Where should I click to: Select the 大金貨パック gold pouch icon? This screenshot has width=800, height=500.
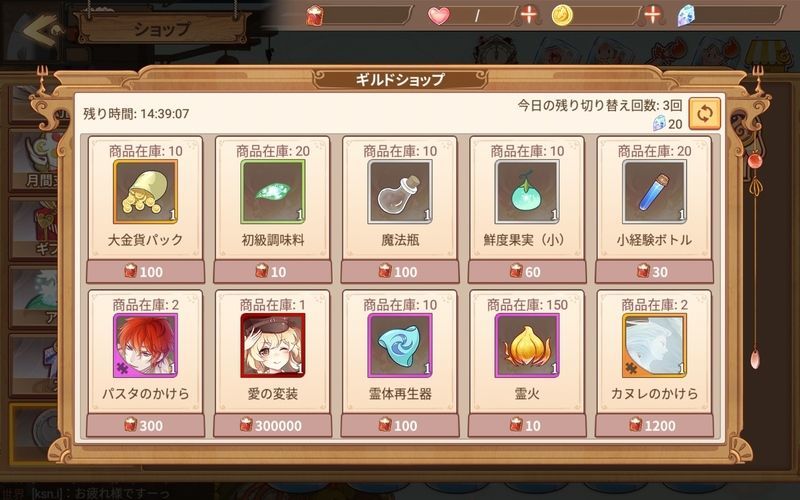click(x=145, y=192)
